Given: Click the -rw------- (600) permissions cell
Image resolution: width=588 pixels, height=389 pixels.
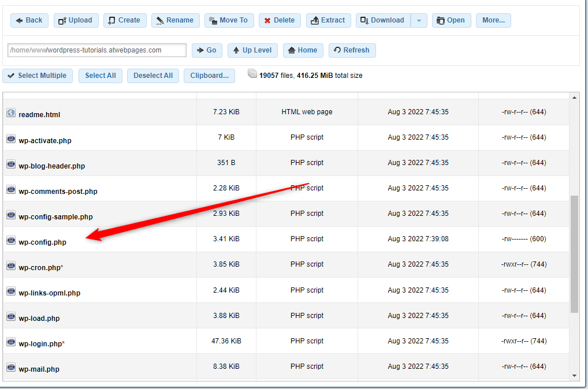Looking at the screenshot, I should 524,239.
